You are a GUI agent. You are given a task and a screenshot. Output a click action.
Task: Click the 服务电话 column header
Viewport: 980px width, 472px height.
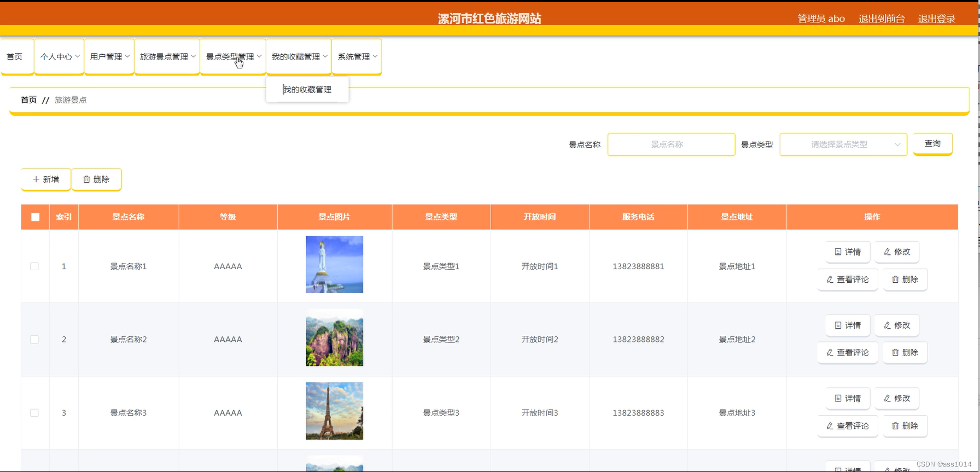[638, 217]
